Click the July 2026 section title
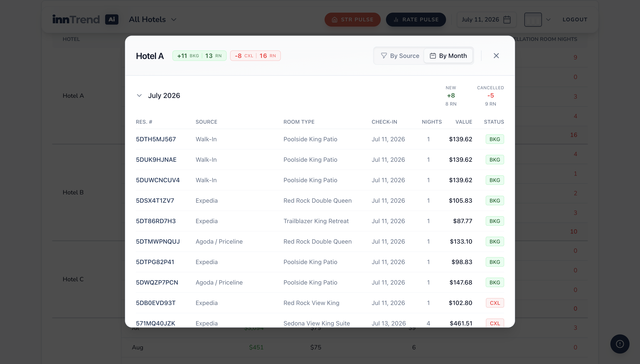Screen dimensions: 640x364 point(164,96)
